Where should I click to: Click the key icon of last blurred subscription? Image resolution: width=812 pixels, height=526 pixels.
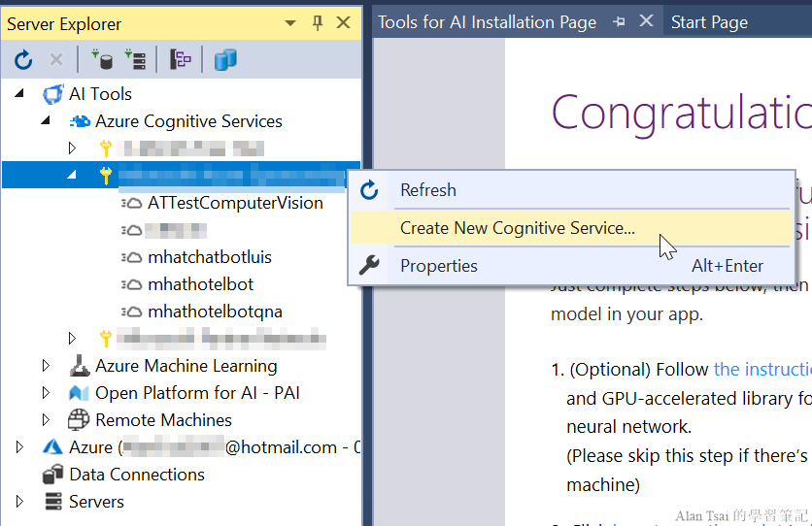click(106, 339)
